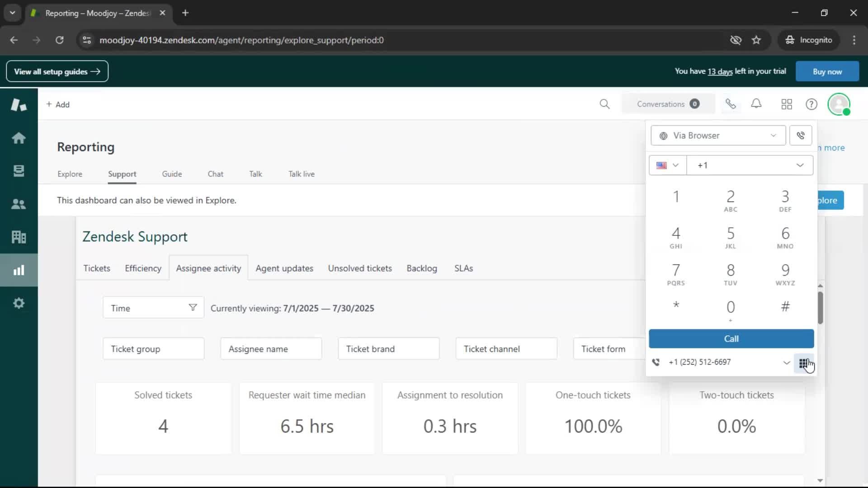
Task: Click the dashboard scrollbar thumb
Action: (x=820, y=308)
